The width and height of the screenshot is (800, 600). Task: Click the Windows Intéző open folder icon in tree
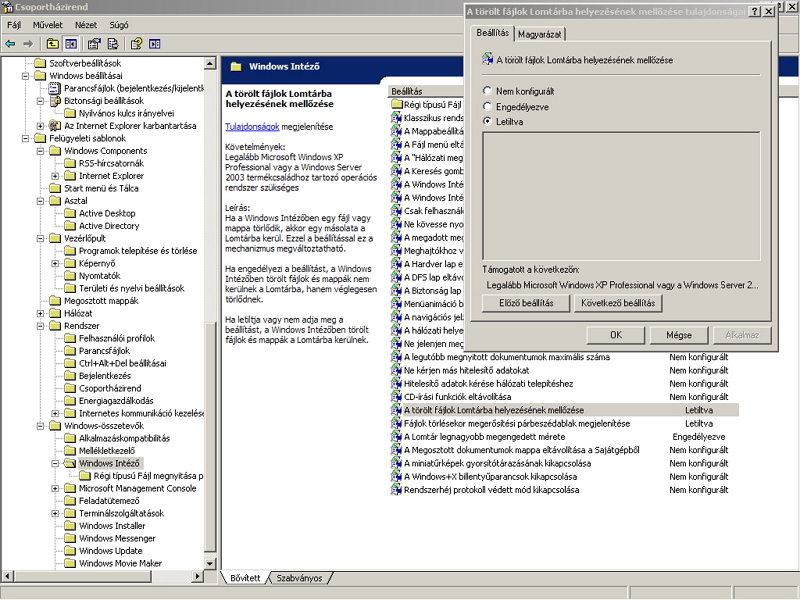pos(70,463)
